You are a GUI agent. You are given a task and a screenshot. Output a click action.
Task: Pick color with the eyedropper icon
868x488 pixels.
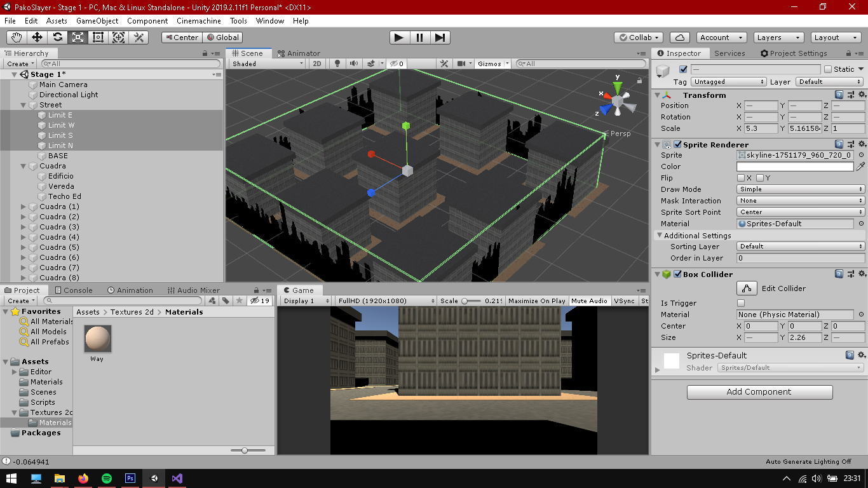[x=860, y=166]
